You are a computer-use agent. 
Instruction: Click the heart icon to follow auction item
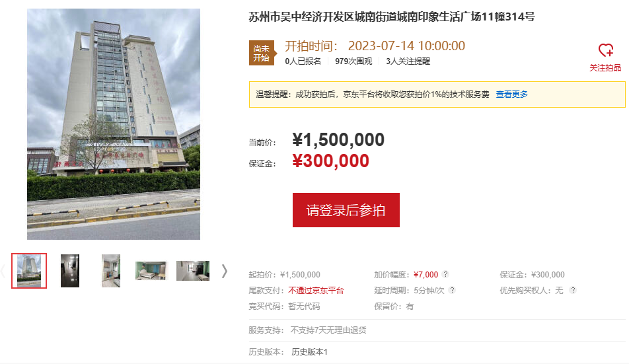606,50
